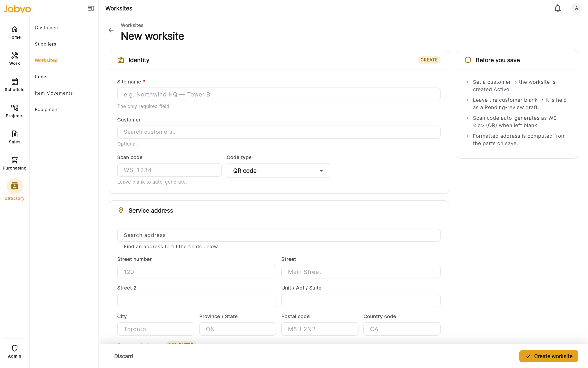Open the Schedule section
588x368 pixels.
14,85
